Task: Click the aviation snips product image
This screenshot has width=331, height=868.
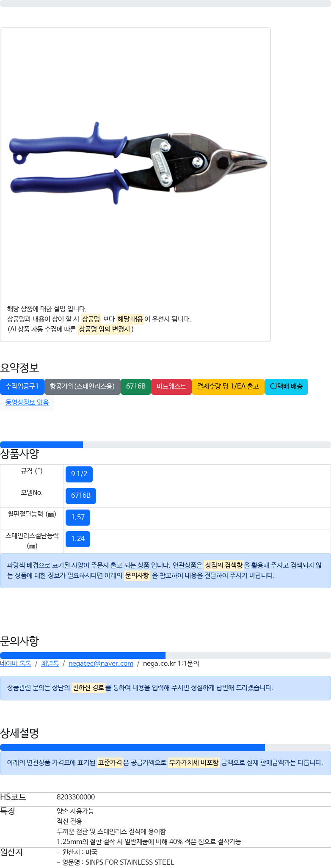Action: coord(138,163)
